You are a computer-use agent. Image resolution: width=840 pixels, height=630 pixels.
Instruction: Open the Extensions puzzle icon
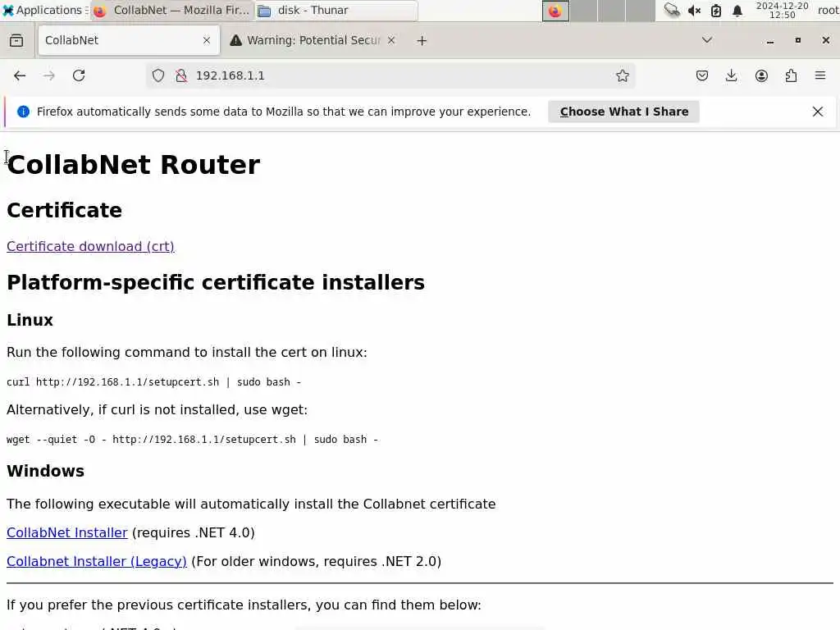coord(791,75)
